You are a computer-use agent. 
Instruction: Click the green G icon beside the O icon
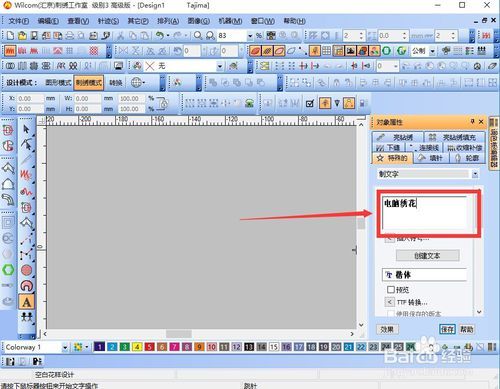pyautogui.click(x=402, y=51)
